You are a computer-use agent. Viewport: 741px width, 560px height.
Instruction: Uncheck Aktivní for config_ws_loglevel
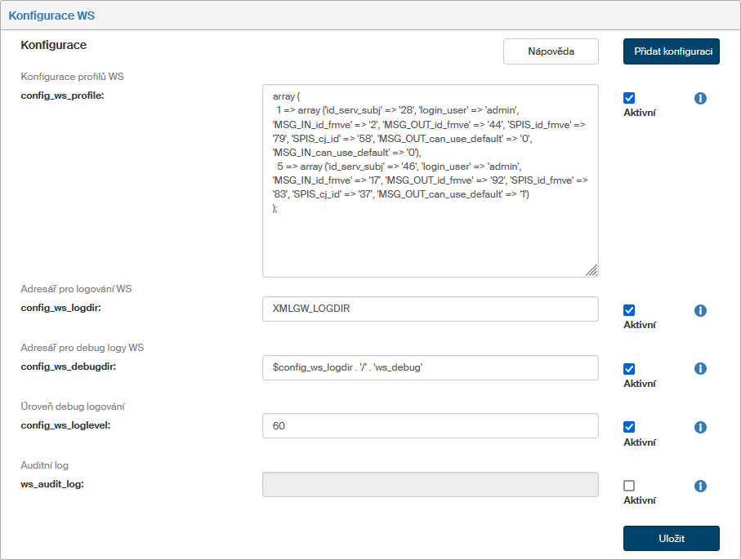click(x=629, y=427)
